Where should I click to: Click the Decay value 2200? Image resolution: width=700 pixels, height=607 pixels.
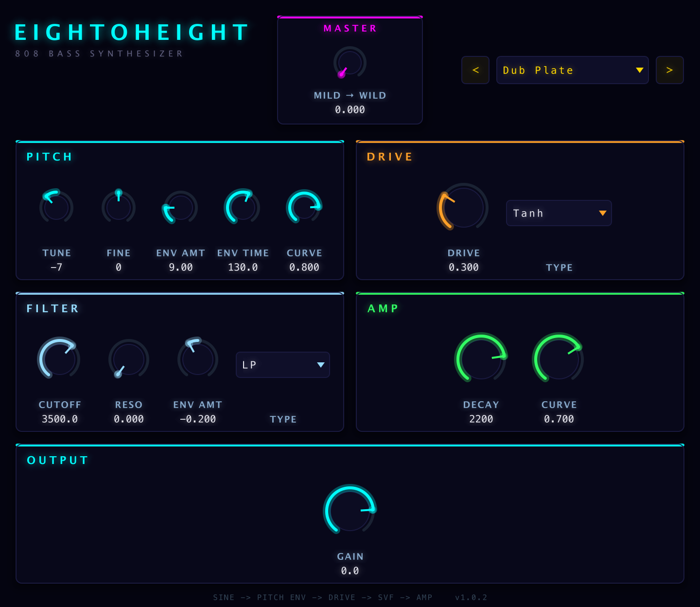(x=481, y=419)
